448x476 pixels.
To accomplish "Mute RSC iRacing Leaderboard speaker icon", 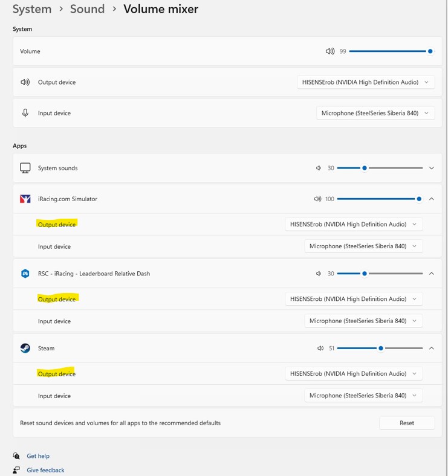I will (319, 274).
